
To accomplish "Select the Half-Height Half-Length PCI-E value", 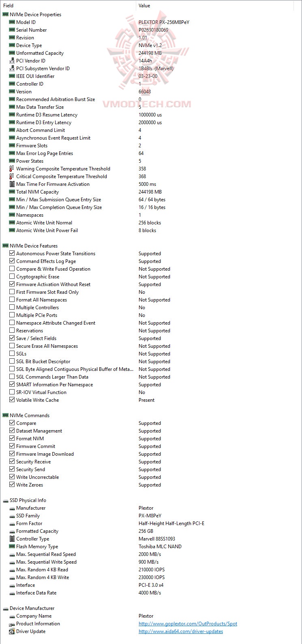I will (171, 523).
